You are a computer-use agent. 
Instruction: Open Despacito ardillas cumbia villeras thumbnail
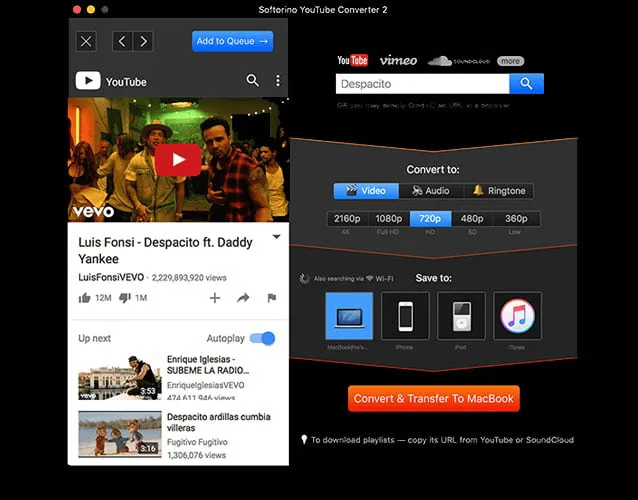click(120, 434)
